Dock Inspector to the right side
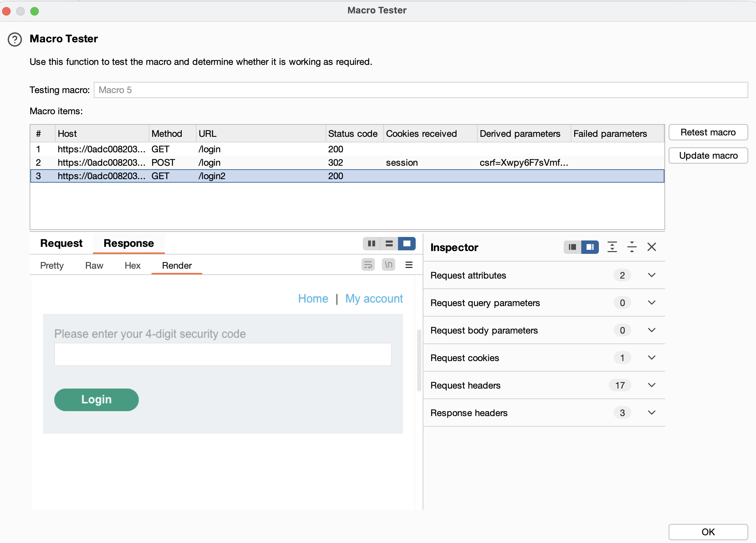This screenshot has height=543, width=756. coord(590,247)
